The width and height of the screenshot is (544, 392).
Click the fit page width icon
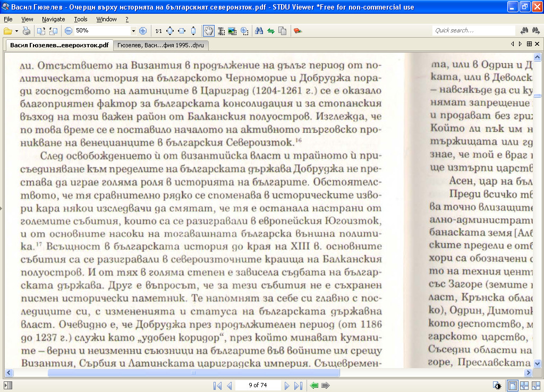coord(182,31)
